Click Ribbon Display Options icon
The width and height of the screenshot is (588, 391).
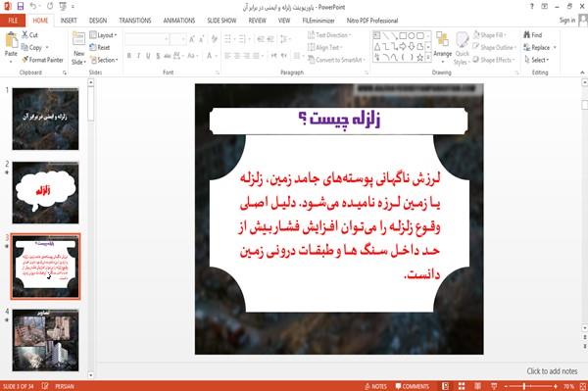click(545, 7)
